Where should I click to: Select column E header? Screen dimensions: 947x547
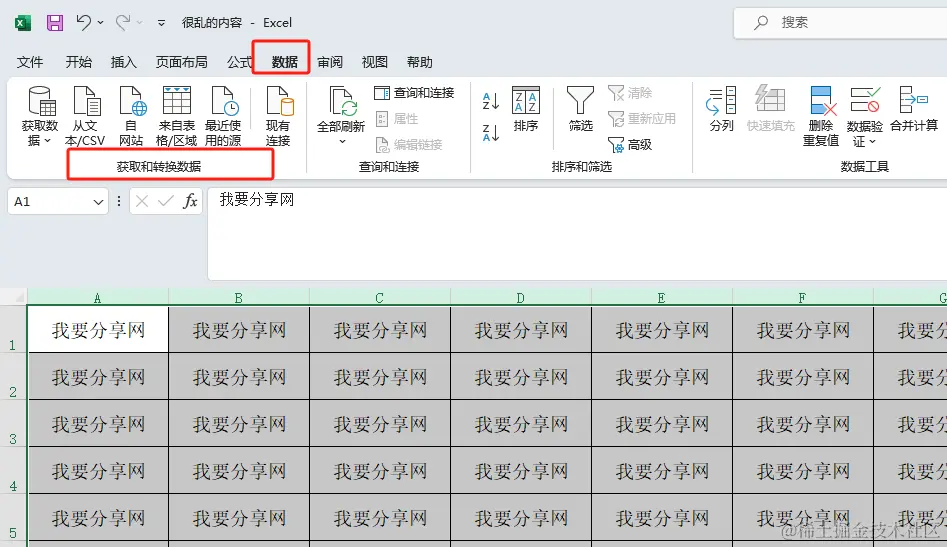pyautogui.click(x=661, y=297)
